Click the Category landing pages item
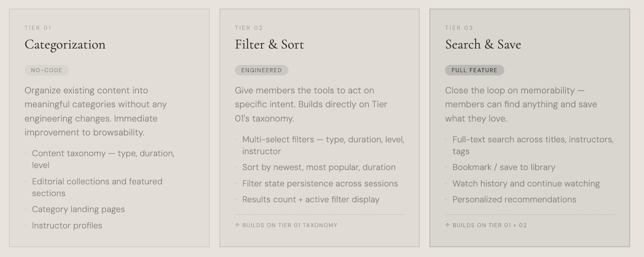The image size is (644, 257). coord(78,209)
